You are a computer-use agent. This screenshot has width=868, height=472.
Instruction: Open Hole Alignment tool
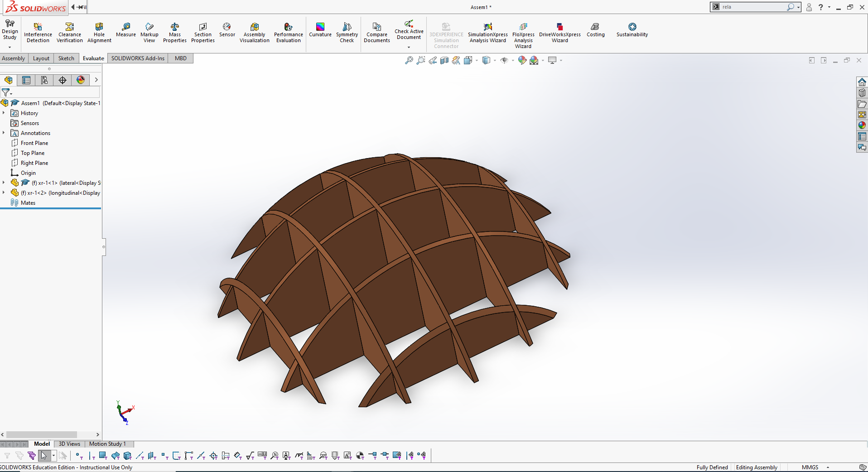click(x=99, y=33)
